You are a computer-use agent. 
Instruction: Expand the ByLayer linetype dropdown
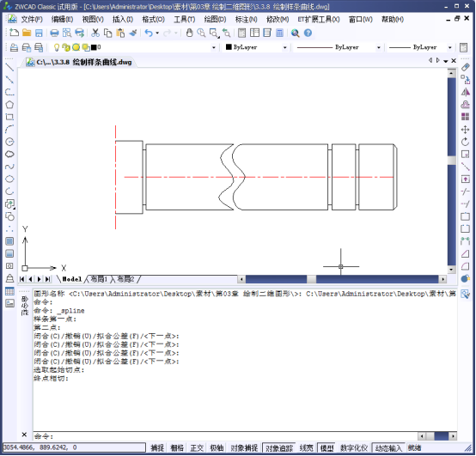point(338,47)
